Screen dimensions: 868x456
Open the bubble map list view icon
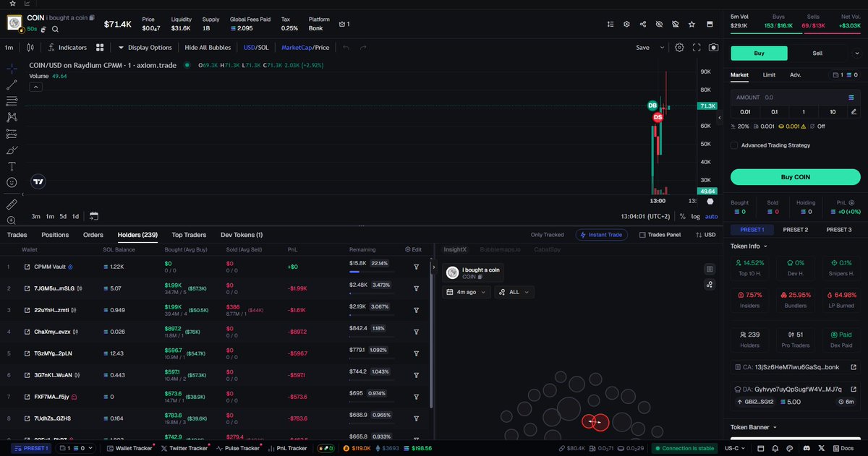click(710, 270)
